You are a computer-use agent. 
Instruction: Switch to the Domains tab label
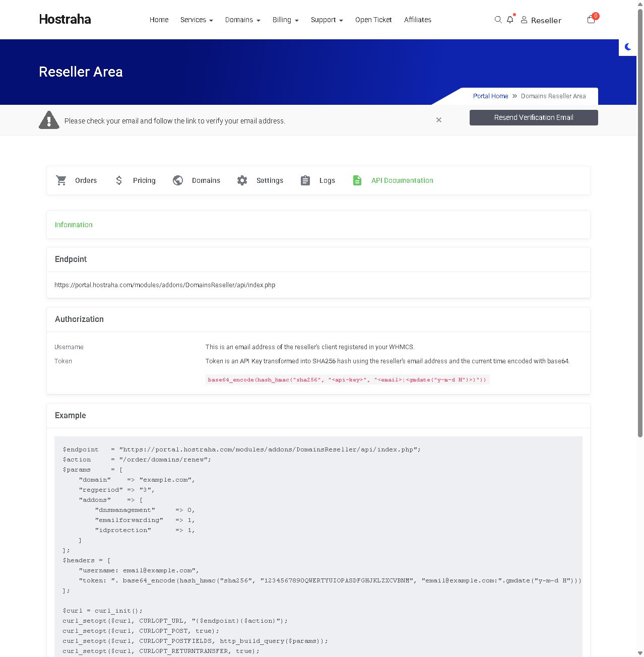(206, 180)
